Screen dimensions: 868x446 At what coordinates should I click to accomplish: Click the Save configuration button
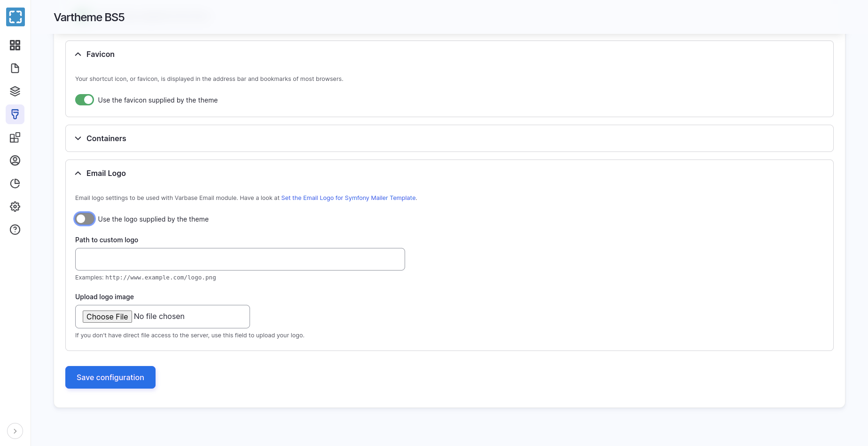point(110,377)
